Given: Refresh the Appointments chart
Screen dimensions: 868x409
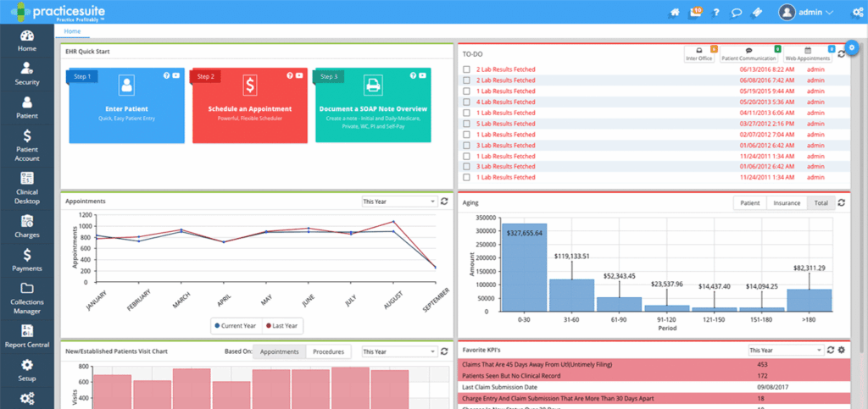Looking at the screenshot, I should 443,202.
